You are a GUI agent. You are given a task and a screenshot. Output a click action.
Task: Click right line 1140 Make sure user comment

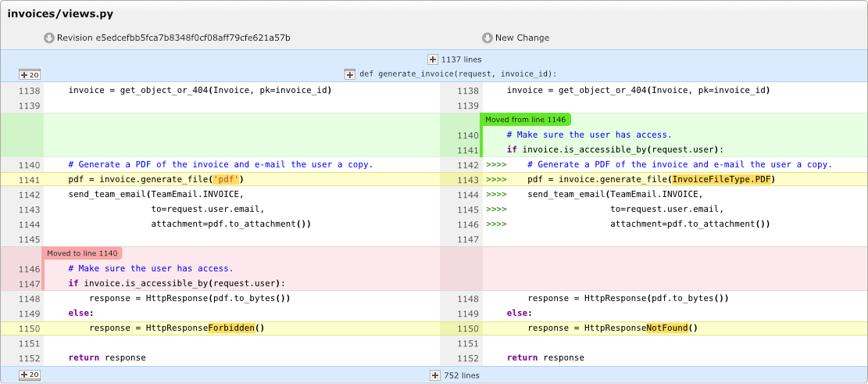(x=589, y=135)
